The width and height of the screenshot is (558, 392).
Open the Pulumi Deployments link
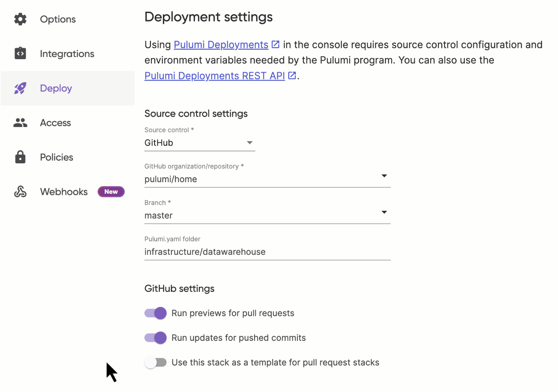tap(221, 45)
